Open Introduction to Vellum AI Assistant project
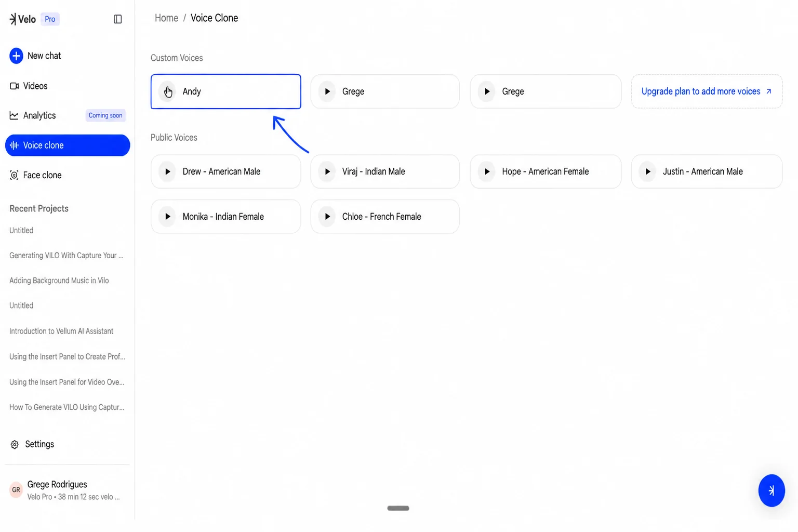 pyautogui.click(x=61, y=331)
